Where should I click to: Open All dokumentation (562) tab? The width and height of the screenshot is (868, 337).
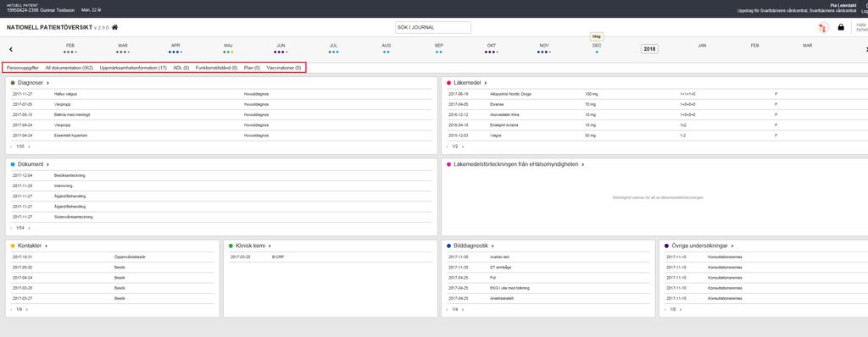pos(70,68)
